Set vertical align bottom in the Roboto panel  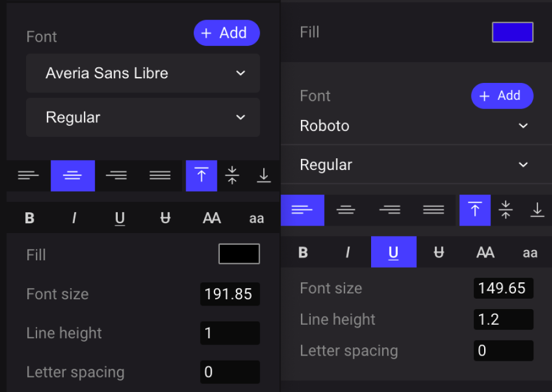[538, 210]
